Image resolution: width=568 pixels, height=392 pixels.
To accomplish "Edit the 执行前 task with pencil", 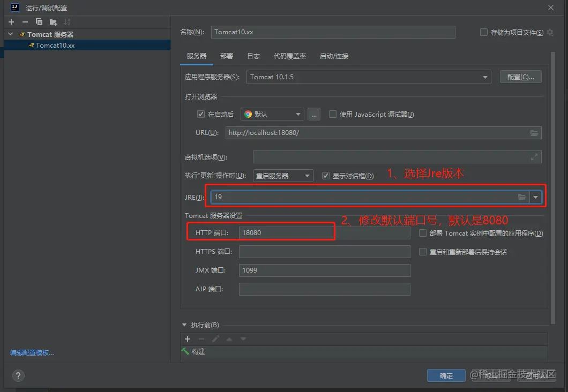I will [x=215, y=339].
